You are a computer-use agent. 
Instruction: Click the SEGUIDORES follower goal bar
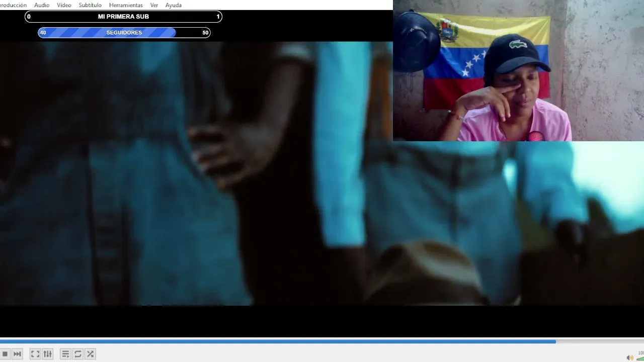[x=124, y=33]
